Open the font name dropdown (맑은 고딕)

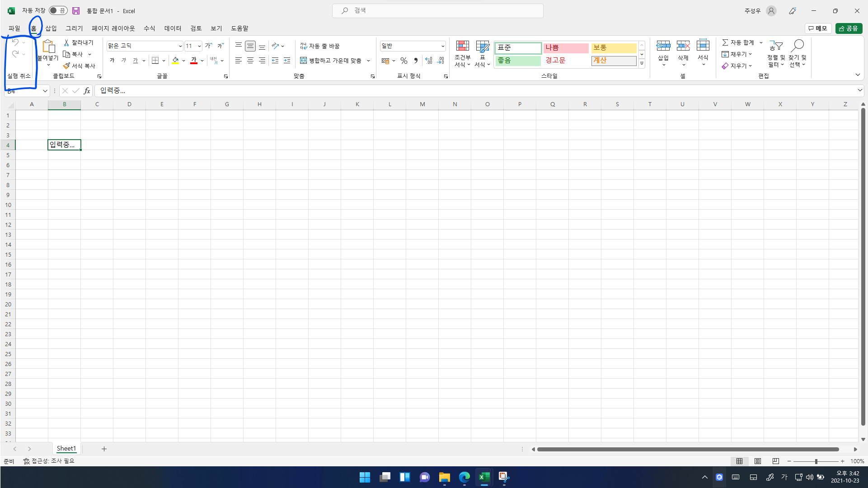click(180, 46)
